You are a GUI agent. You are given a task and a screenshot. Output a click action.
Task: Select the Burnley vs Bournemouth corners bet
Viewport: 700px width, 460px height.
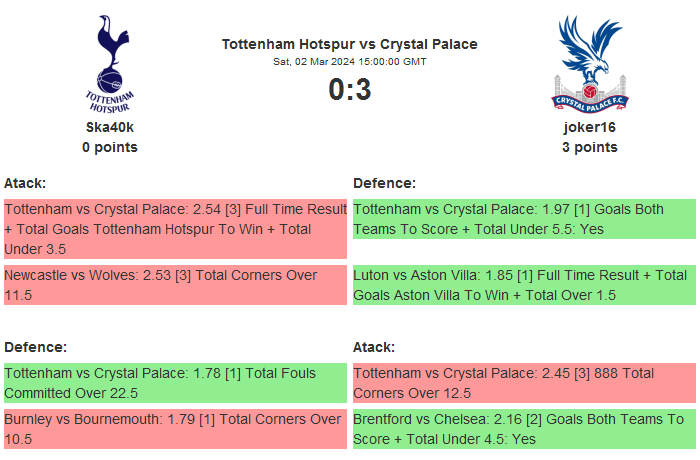pyautogui.click(x=175, y=429)
